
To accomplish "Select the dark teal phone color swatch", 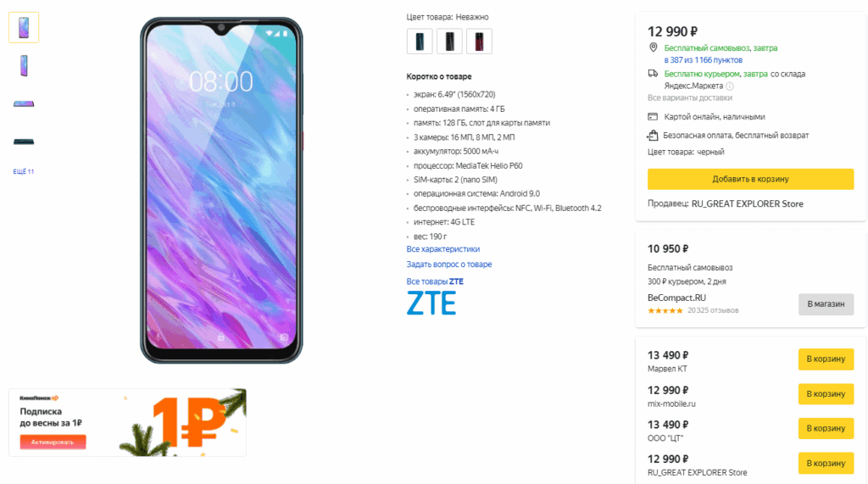I will (420, 42).
